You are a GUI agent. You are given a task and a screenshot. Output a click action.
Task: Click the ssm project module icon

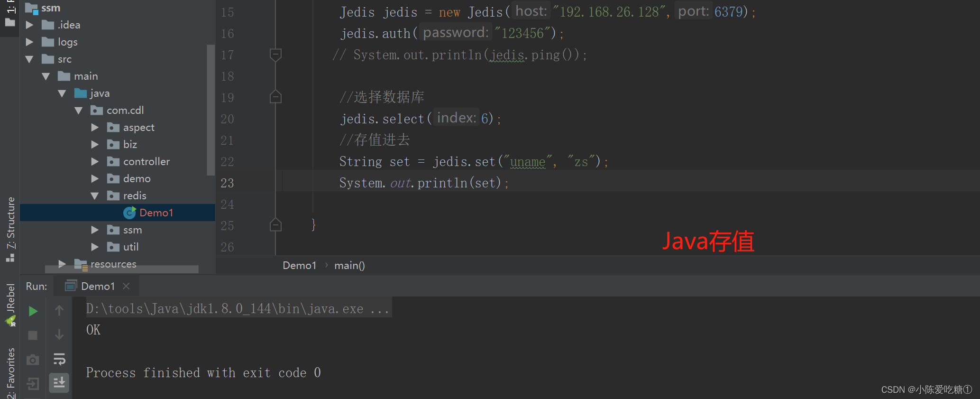[32, 9]
